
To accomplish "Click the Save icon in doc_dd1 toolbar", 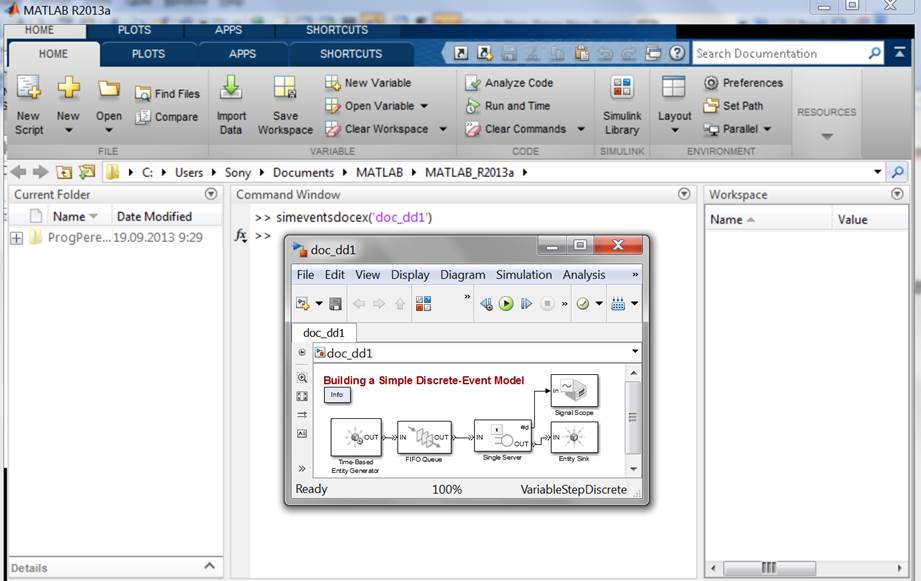I will point(335,304).
